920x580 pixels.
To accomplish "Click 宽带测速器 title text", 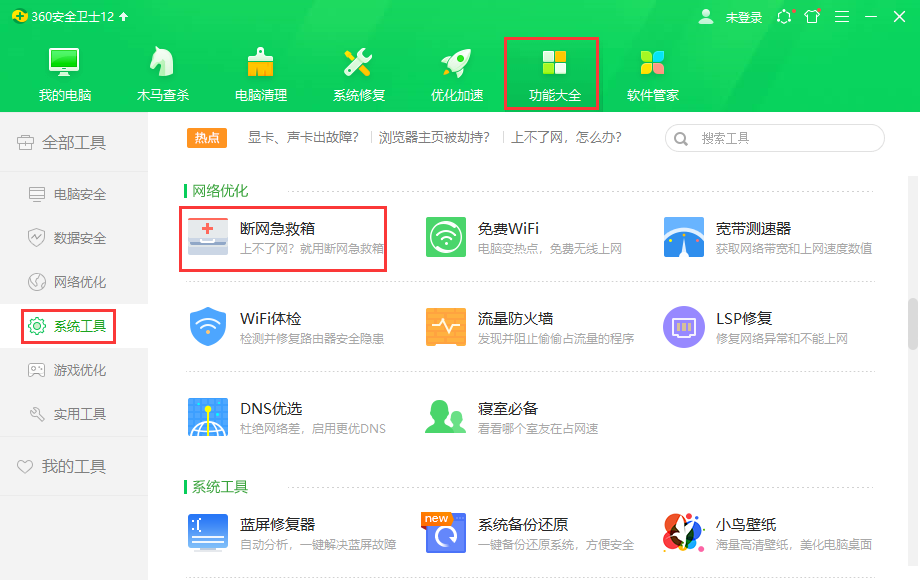I will point(753,228).
